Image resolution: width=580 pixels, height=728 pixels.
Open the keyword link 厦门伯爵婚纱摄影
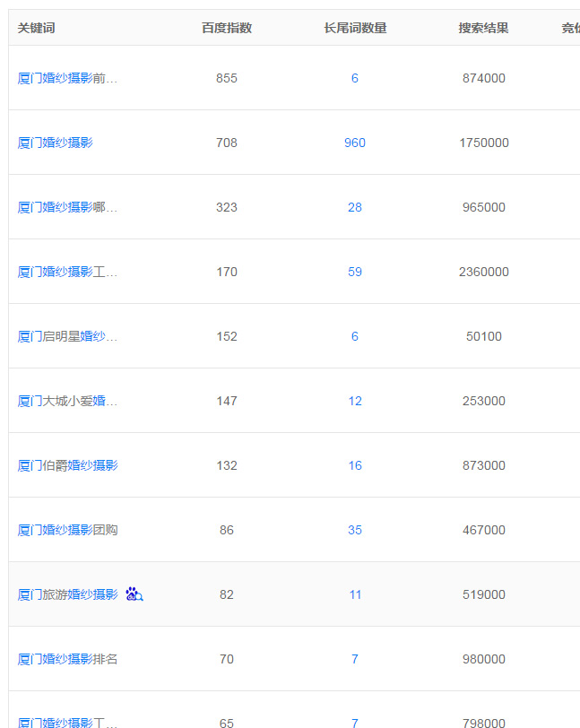tap(68, 465)
